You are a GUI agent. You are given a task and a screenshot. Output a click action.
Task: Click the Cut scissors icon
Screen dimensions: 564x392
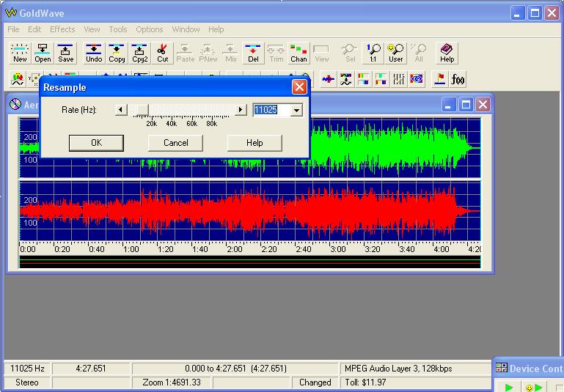(x=162, y=53)
